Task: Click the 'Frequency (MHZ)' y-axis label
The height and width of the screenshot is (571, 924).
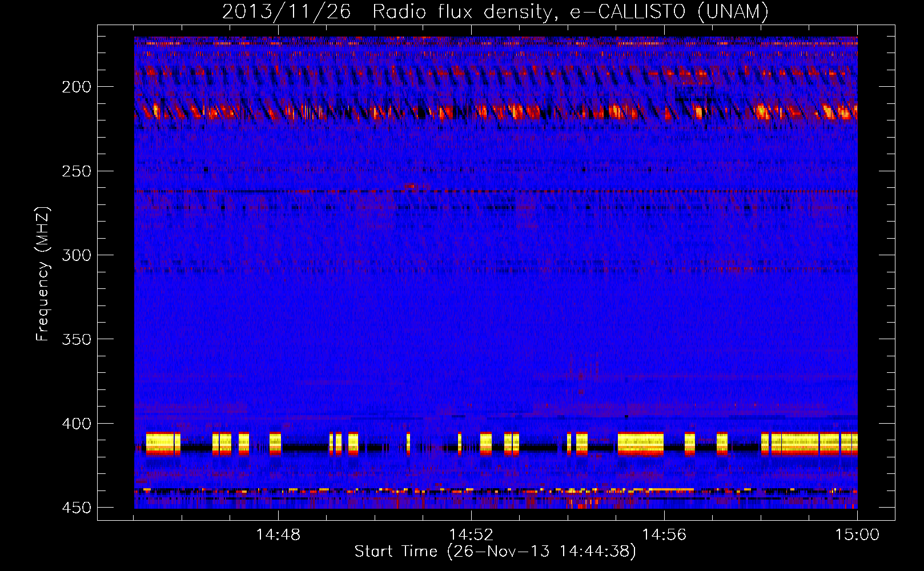Action: 43,274
